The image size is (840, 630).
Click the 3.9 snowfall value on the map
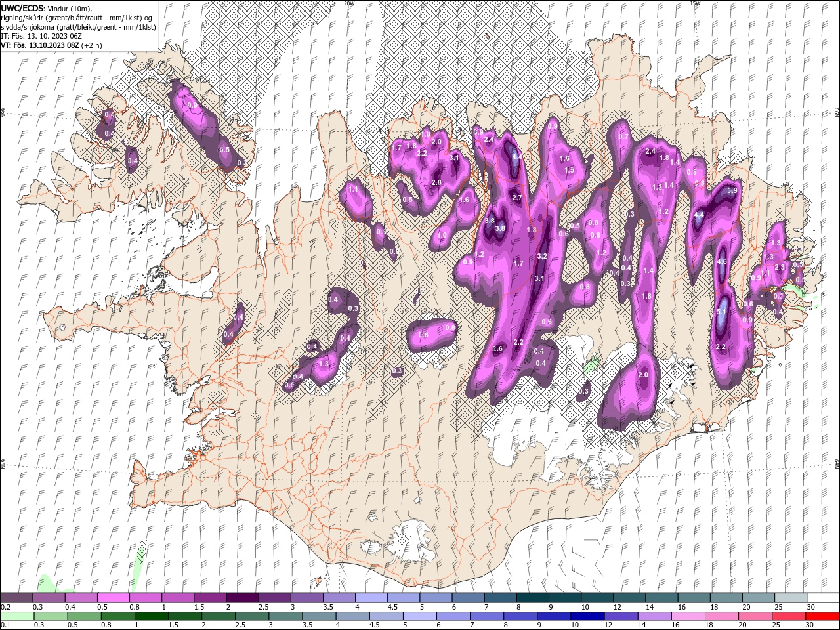[x=732, y=190]
